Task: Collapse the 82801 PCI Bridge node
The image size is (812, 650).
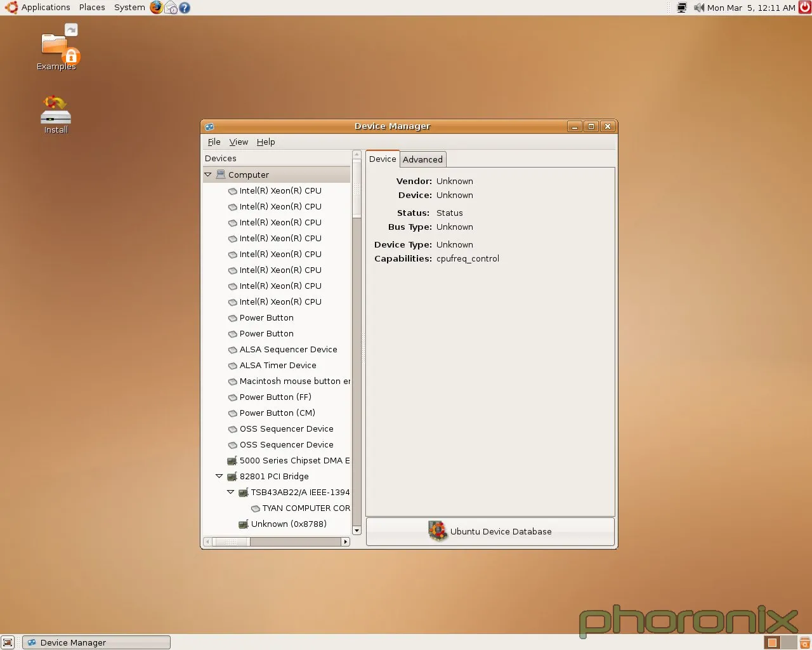Action: click(219, 476)
